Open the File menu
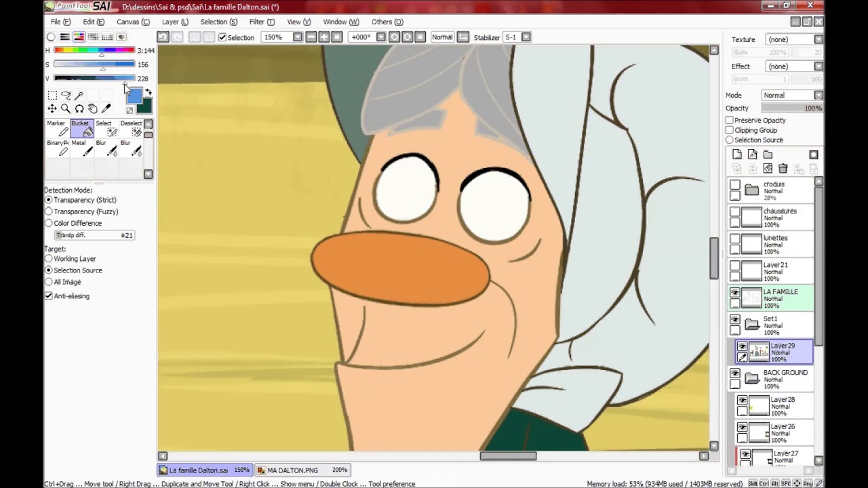 coord(60,22)
